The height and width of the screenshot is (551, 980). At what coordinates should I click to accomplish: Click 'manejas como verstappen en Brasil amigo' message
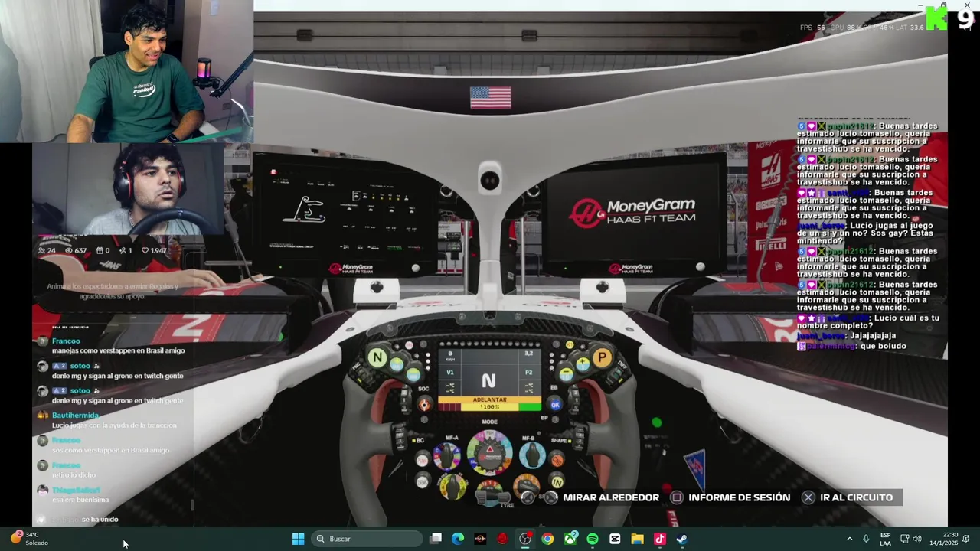(118, 350)
